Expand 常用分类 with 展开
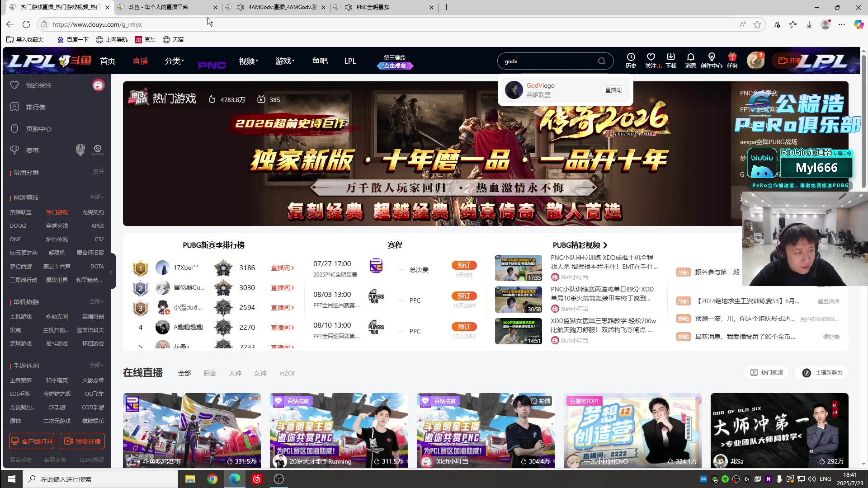The image size is (868, 488). 98,172
